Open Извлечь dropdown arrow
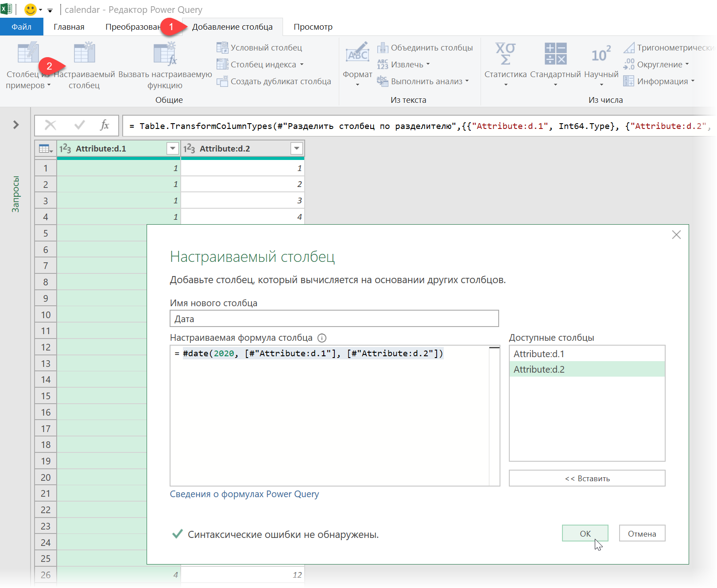Viewport: 717px width, 588px height. [x=428, y=65]
